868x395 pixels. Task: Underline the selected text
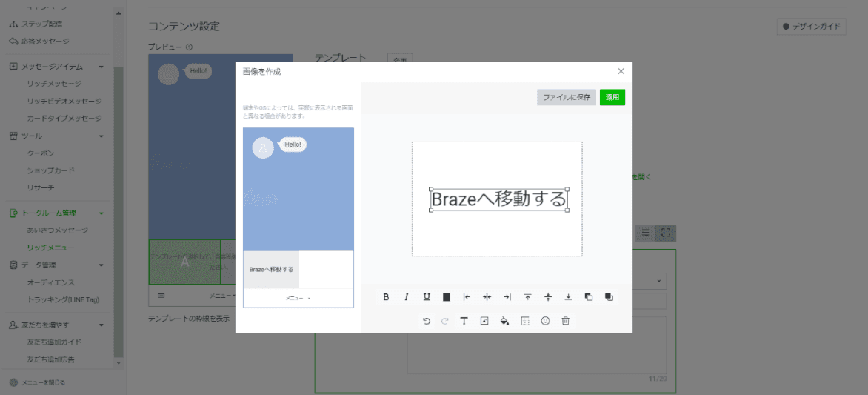[427, 297]
